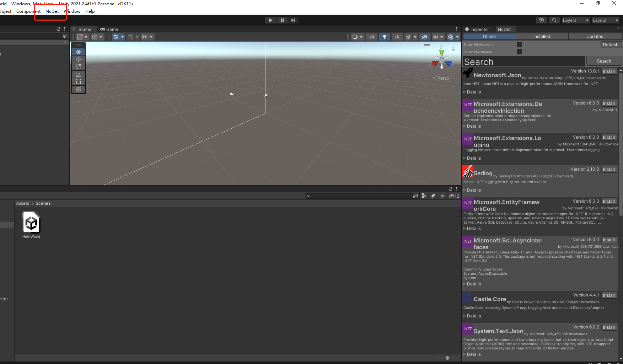Click the Refresh button
Viewport: 623px width, 364px height.
[x=611, y=44]
